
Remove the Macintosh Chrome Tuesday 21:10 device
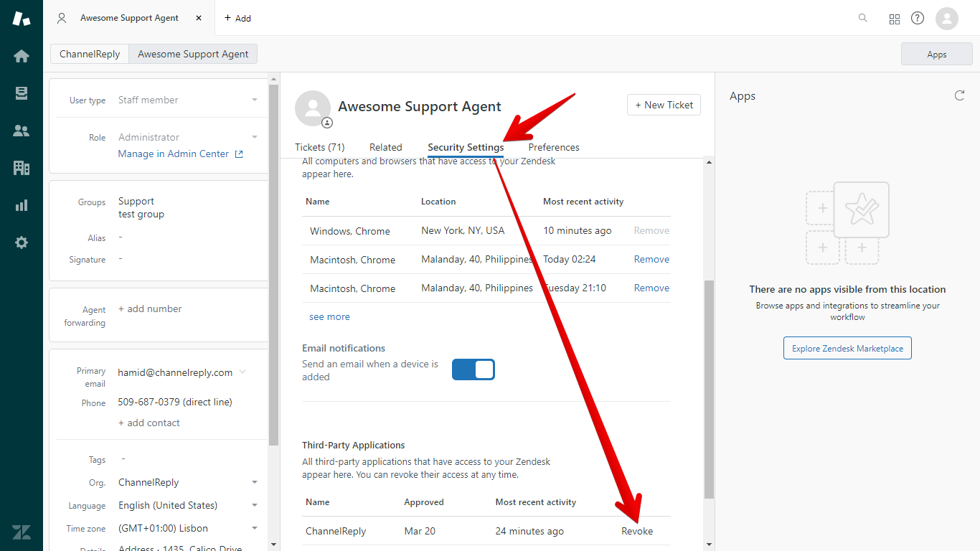click(651, 288)
